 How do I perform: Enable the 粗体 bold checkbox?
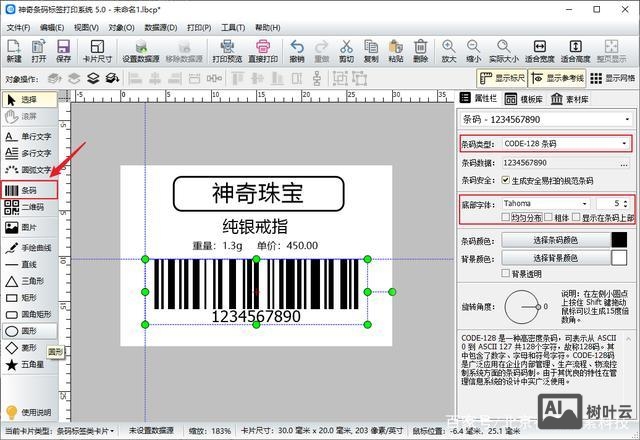tap(548, 217)
